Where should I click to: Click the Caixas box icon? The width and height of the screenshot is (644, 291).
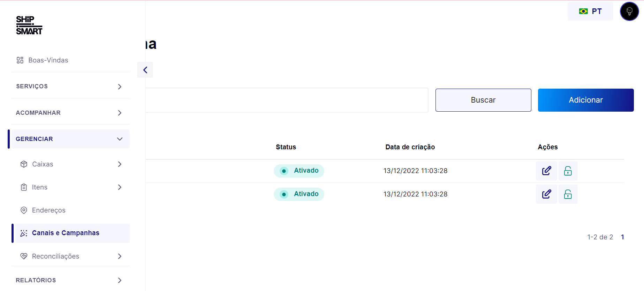(24, 164)
